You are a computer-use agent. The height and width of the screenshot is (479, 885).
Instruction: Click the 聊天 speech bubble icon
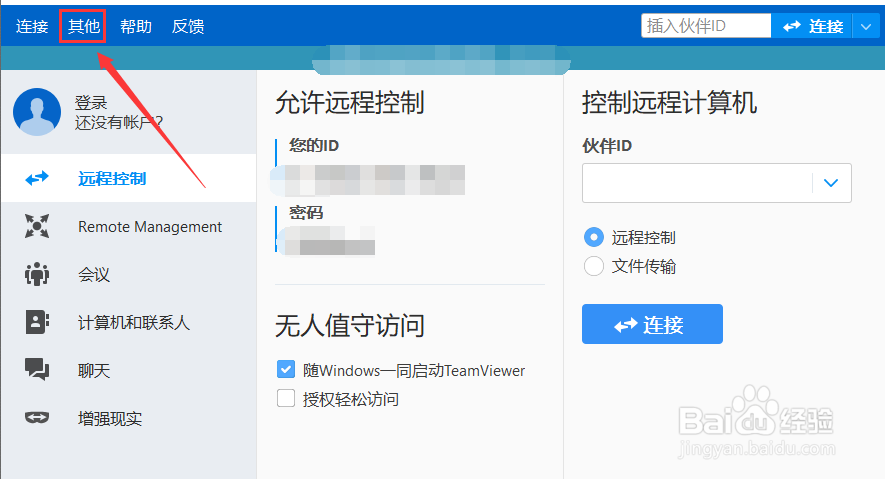37,370
